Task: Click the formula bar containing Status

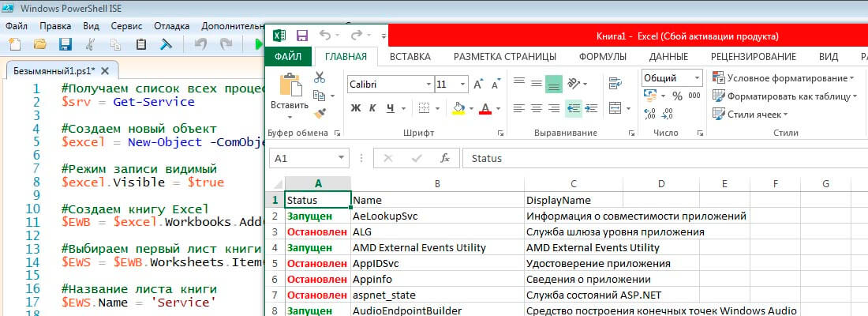Action: [x=665, y=159]
